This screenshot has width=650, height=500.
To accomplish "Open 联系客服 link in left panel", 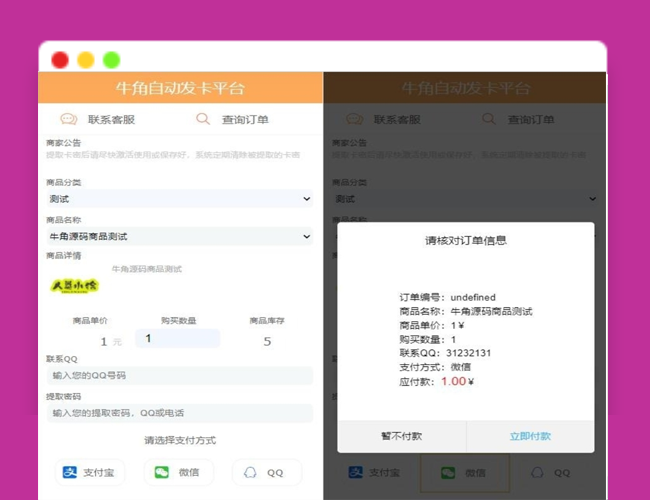I will (111, 120).
